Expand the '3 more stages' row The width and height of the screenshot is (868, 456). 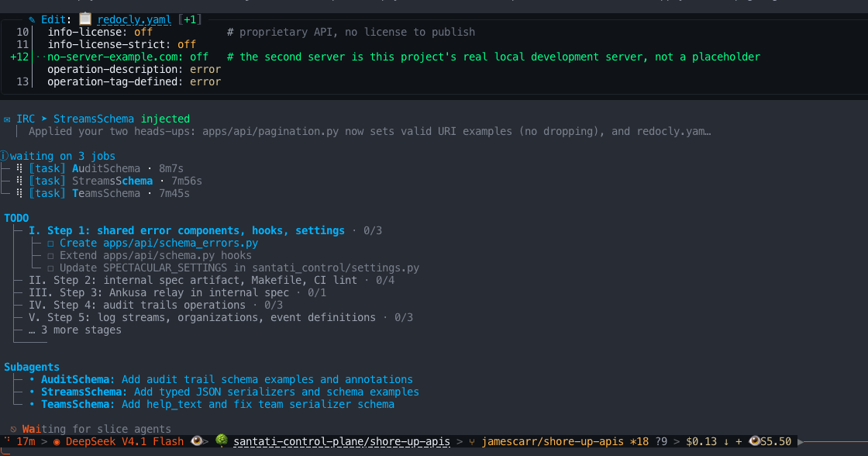[74, 330]
